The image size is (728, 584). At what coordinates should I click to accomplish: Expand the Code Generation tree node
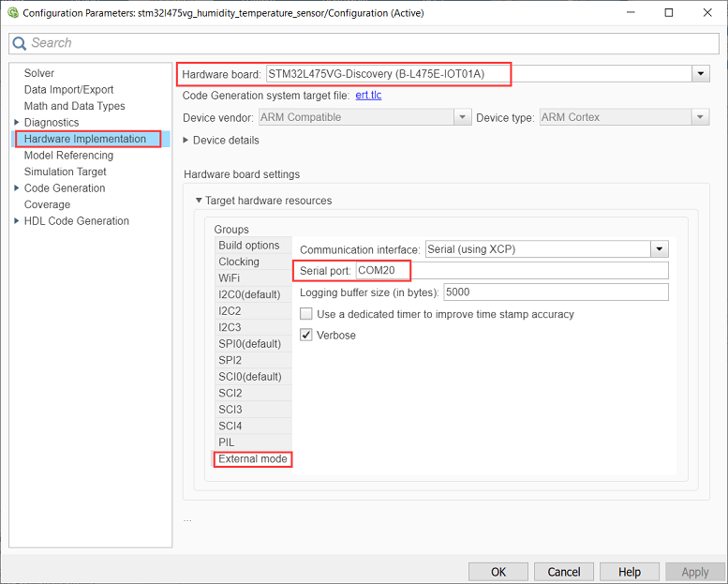16,188
